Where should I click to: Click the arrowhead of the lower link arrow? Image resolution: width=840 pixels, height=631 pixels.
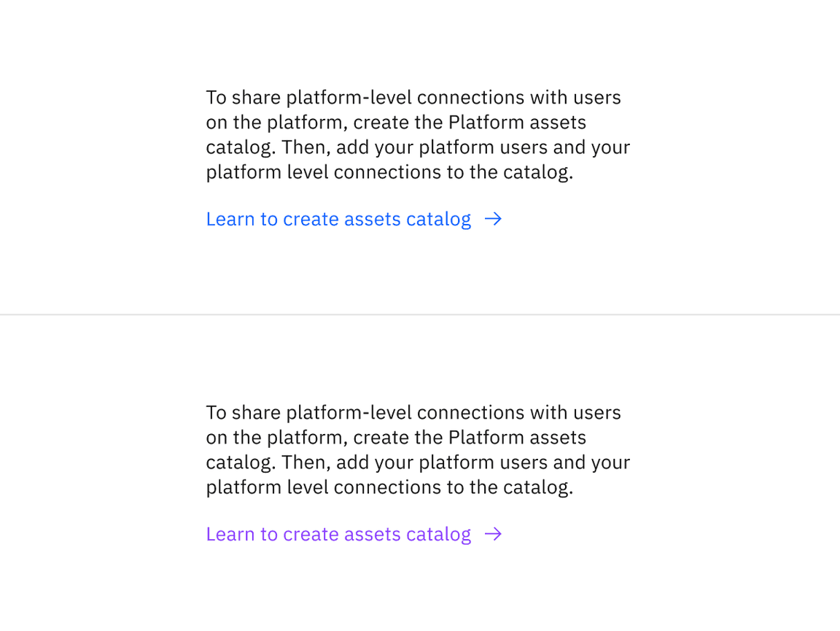pyautogui.click(x=499, y=534)
